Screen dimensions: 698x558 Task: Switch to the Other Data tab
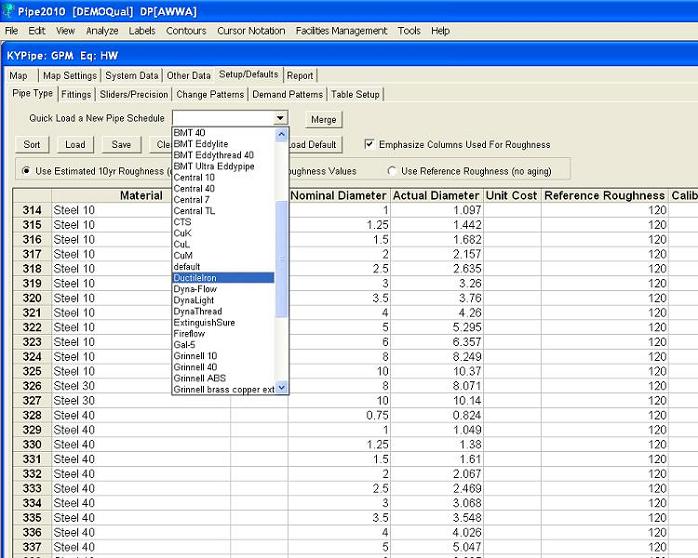click(x=189, y=76)
